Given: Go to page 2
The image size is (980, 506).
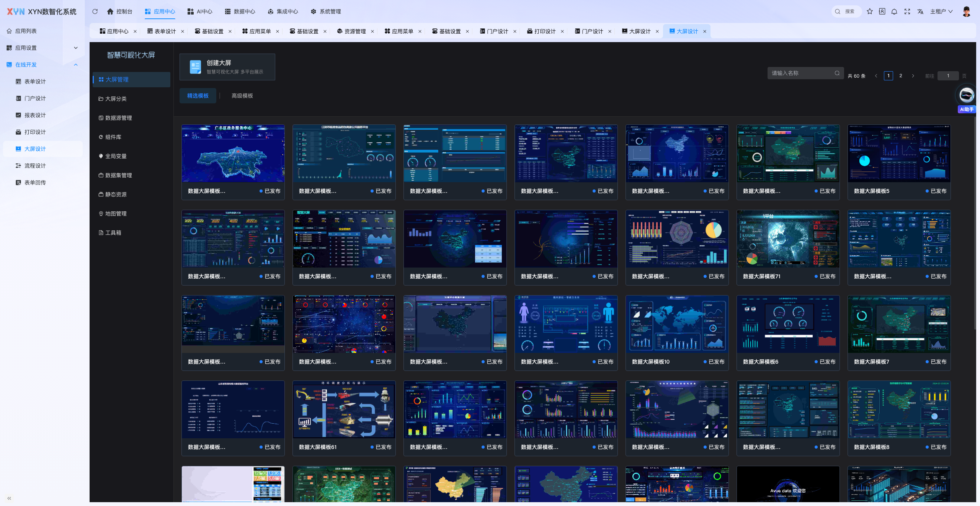Looking at the screenshot, I should coord(901,76).
